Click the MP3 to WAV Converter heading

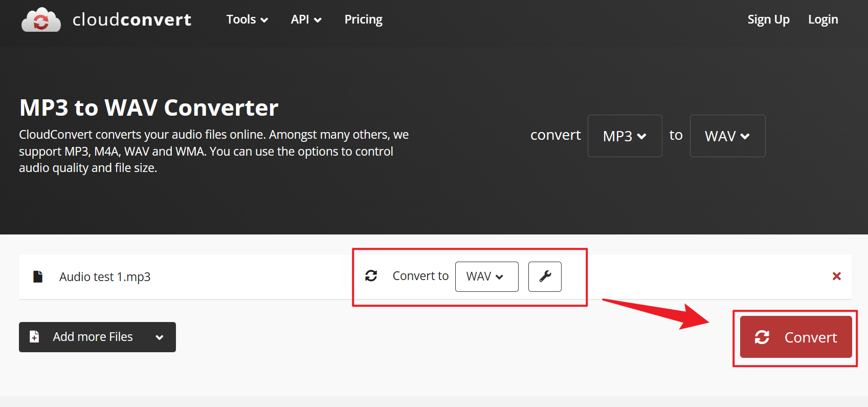(x=149, y=108)
